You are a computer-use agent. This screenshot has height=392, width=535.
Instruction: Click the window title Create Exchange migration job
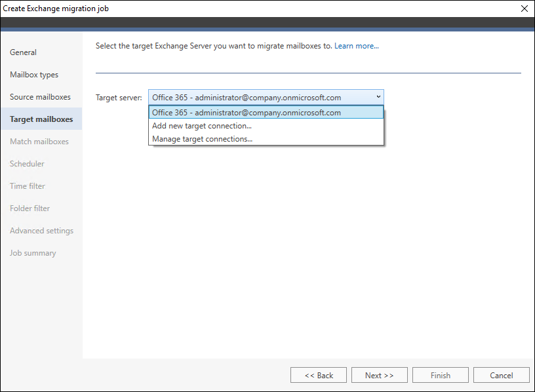(56, 9)
